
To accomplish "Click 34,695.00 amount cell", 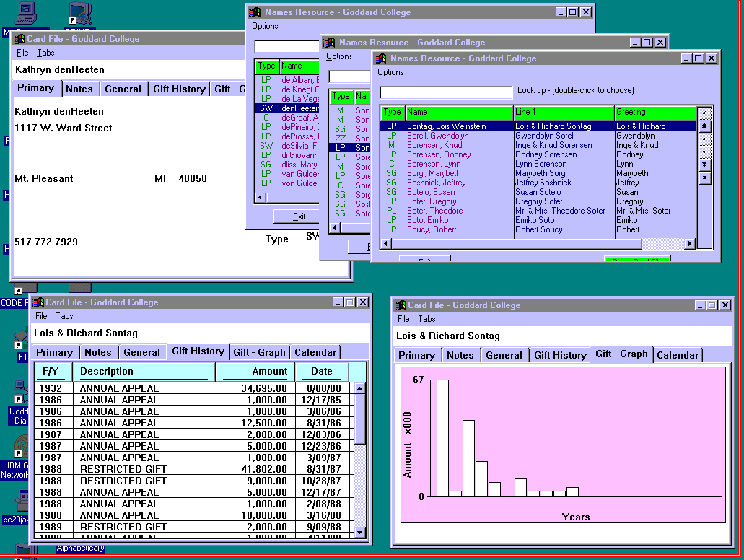I will [x=255, y=388].
